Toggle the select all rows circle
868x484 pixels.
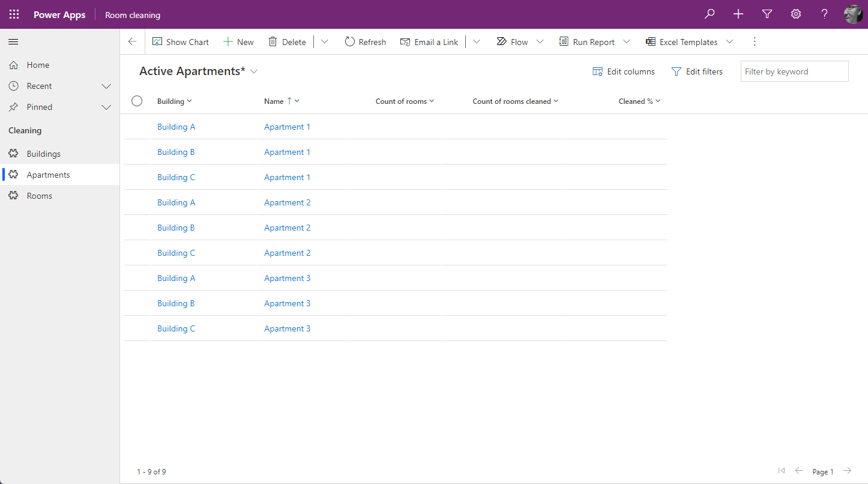(137, 101)
